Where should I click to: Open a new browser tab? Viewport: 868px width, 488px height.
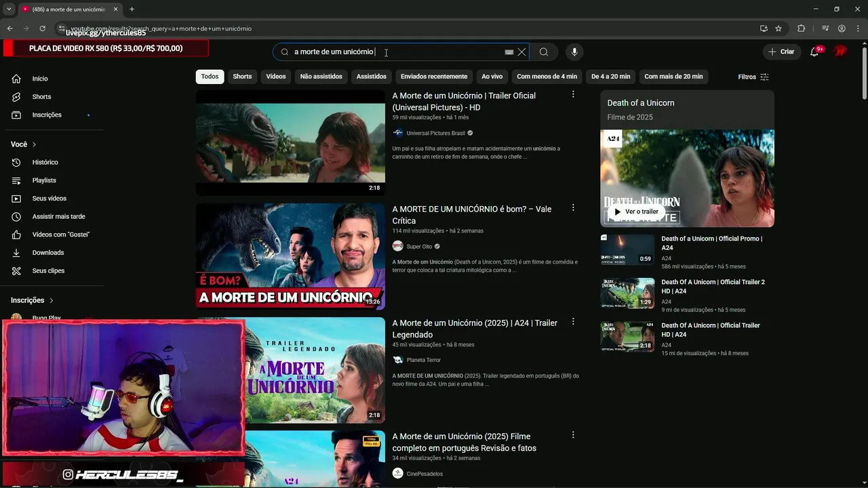coord(132,9)
